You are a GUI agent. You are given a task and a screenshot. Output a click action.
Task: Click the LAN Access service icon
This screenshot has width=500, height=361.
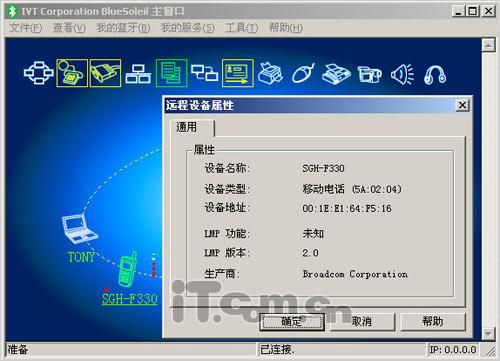pos(138,74)
